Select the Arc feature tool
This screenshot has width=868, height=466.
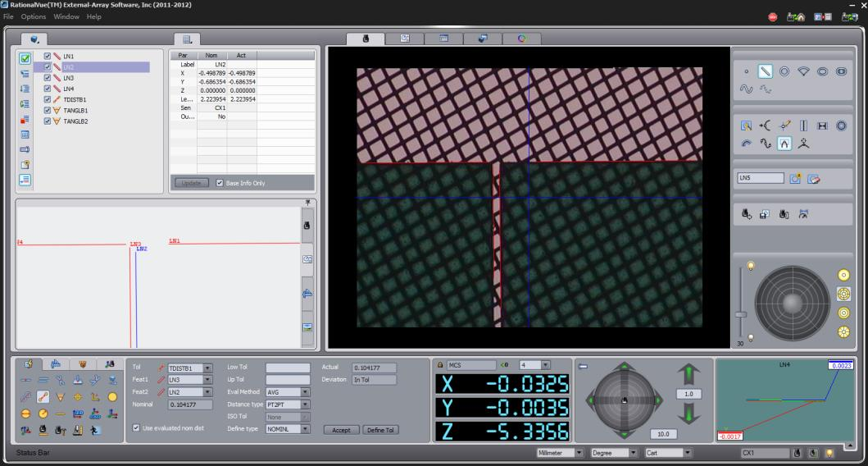[x=803, y=71]
